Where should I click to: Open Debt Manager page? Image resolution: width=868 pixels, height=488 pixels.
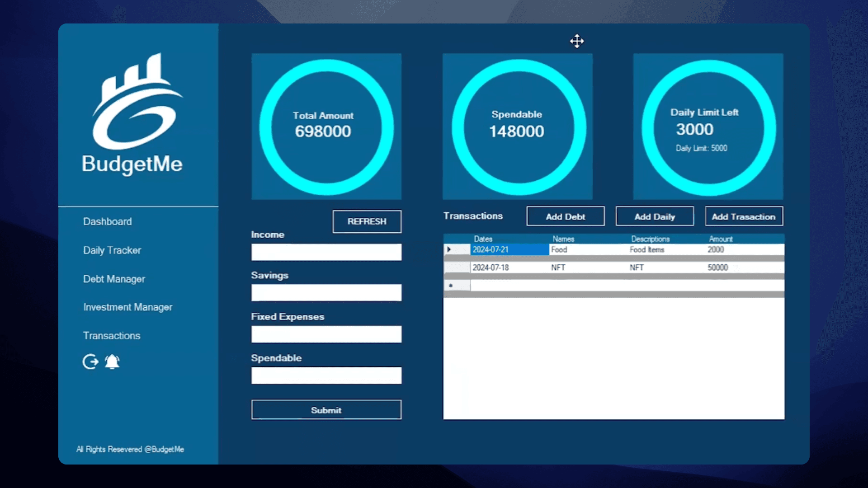point(114,279)
